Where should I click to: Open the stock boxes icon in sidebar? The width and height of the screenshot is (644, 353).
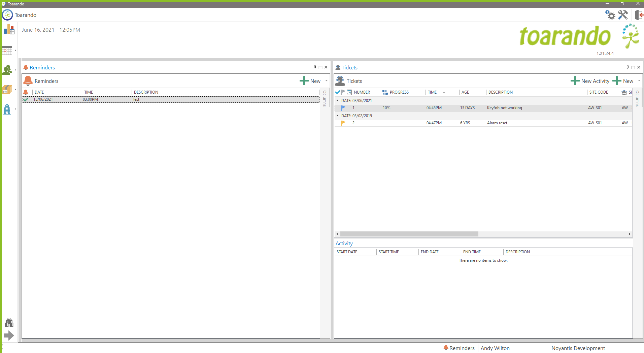coord(7,90)
